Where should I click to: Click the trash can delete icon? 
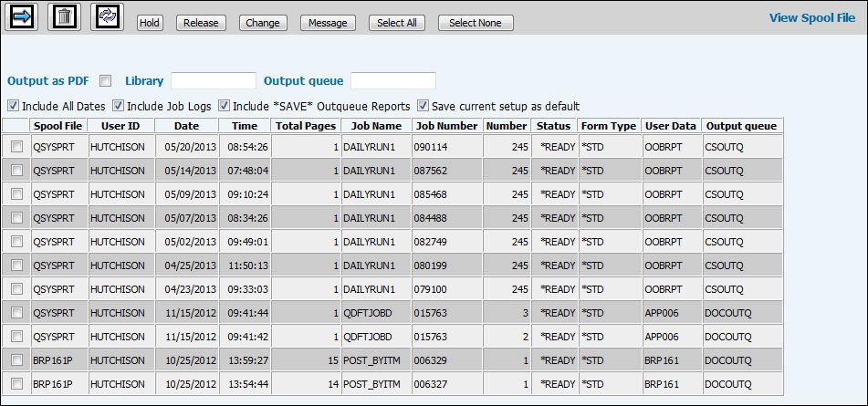click(x=64, y=17)
